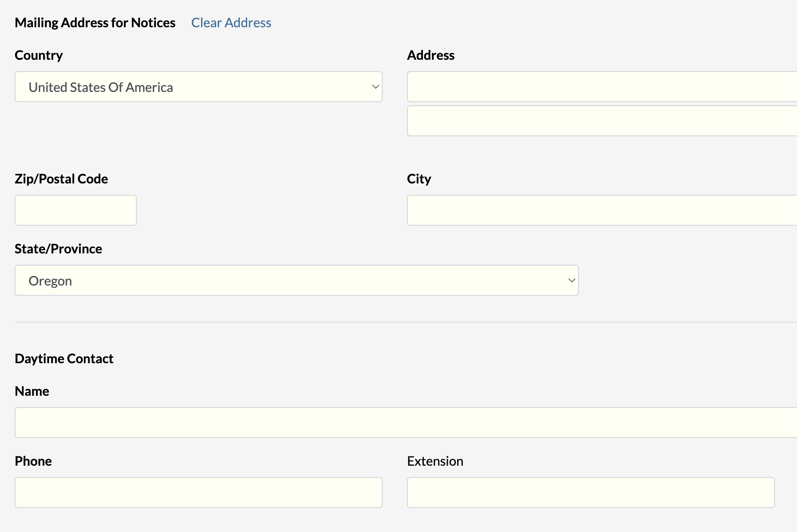This screenshot has width=797, height=532.
Task: Click the Daytime Contact Name field
Action: tap(406, 423)
